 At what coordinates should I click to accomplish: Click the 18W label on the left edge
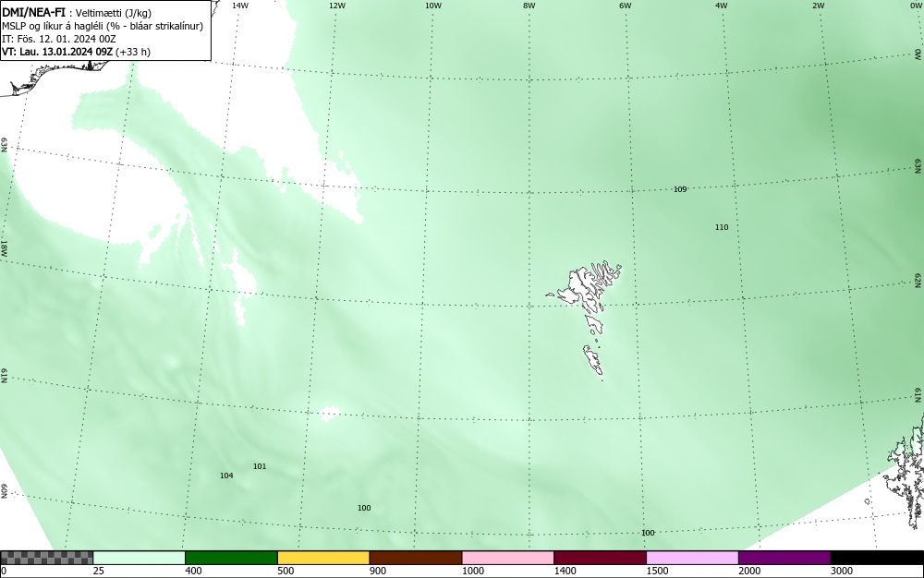coord(4,247)
